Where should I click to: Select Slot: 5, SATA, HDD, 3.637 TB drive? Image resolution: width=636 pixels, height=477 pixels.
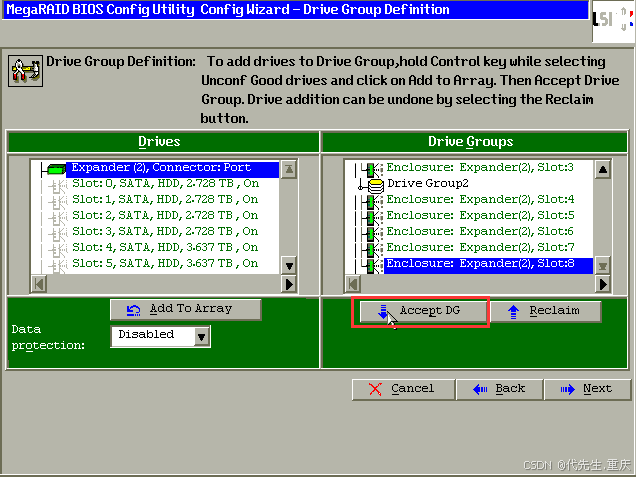(x=165, y=263)
